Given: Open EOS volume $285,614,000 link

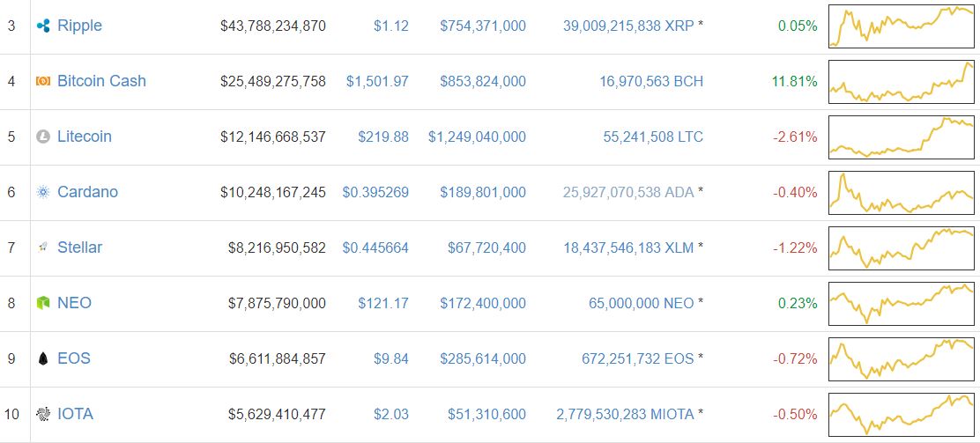Looking at the screenshot, I should tap(483, 358).
